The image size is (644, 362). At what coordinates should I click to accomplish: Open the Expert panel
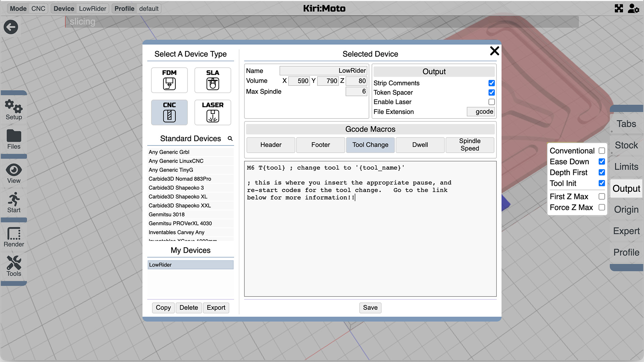pyautogui.click(x=626, y=231)
